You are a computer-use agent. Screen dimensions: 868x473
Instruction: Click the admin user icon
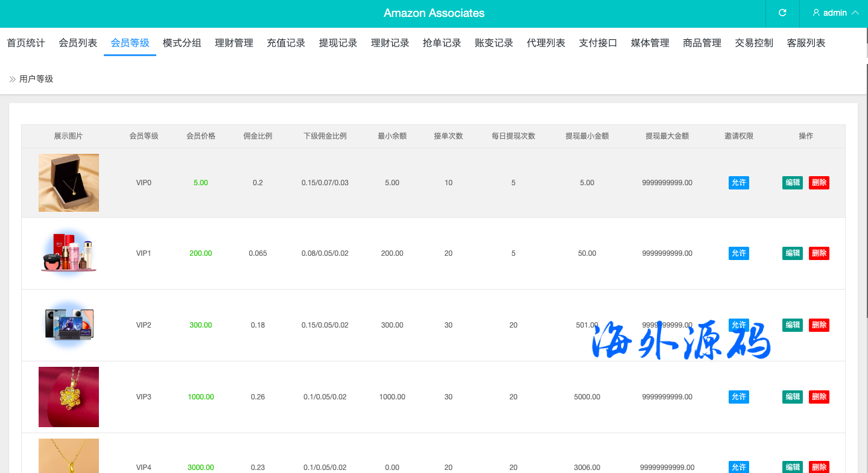point(816,13)
